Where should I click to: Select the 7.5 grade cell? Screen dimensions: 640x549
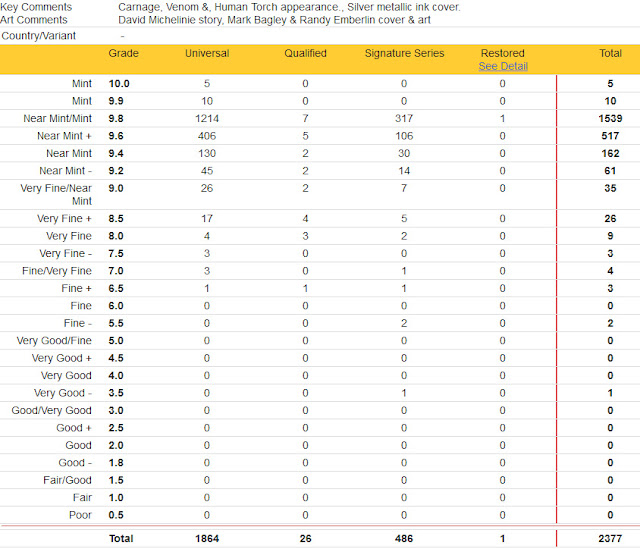(116, 254)
